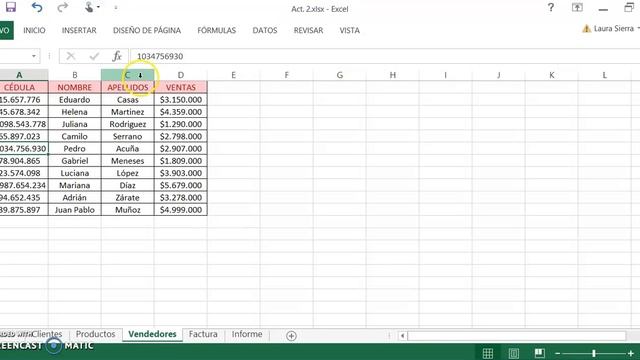Confirm entry with checkmark button
Viewport: 640px width, 360px height.
pos(94,56)
